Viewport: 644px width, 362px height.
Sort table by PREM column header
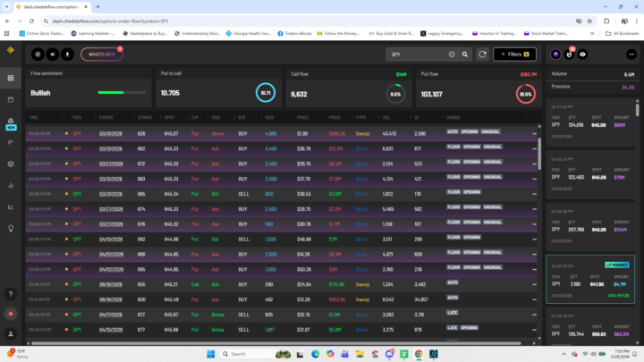click(x=335, y=117)
